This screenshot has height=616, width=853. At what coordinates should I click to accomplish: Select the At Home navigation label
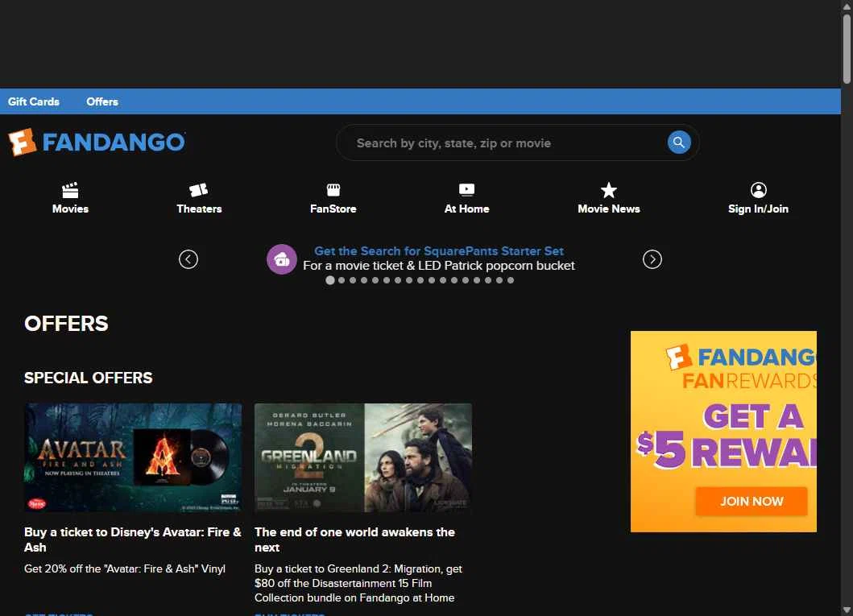(466, 209)
